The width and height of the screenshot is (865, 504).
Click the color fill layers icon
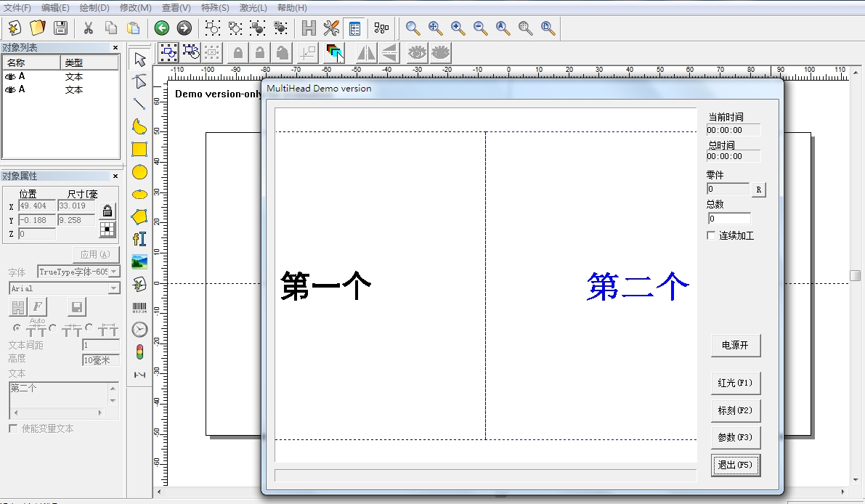334,53
